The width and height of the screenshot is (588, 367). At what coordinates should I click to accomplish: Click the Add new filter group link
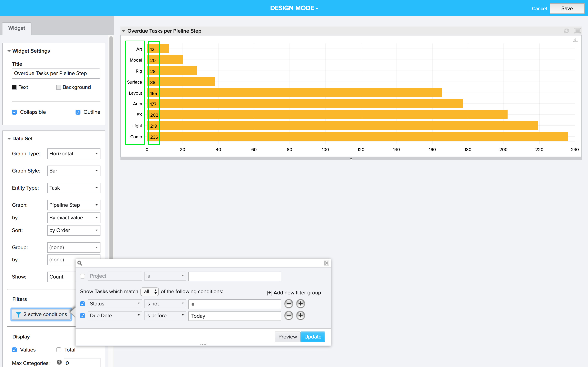click(294, 293)
